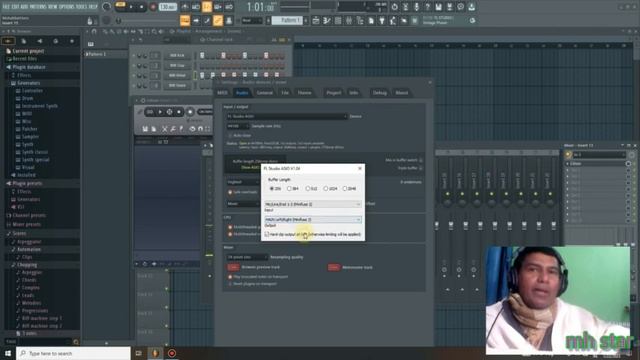
Task: Switch to the File settings tab
Action: [285, 93]
